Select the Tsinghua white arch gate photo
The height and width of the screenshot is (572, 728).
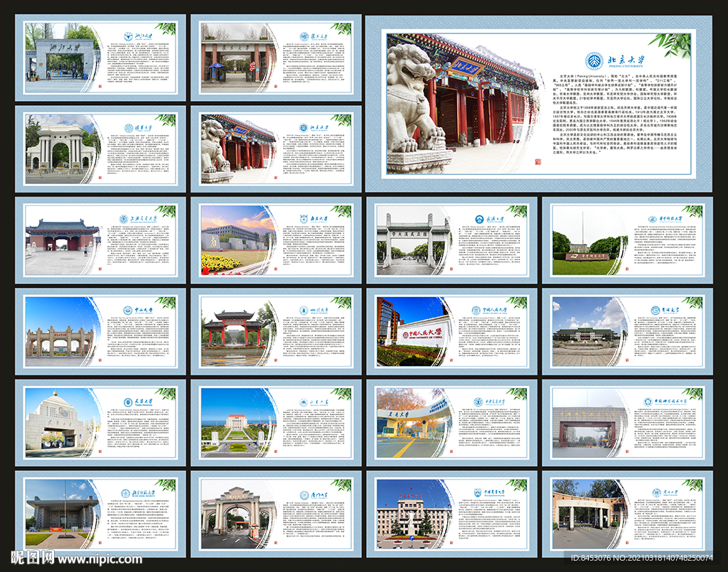point(63,149)
